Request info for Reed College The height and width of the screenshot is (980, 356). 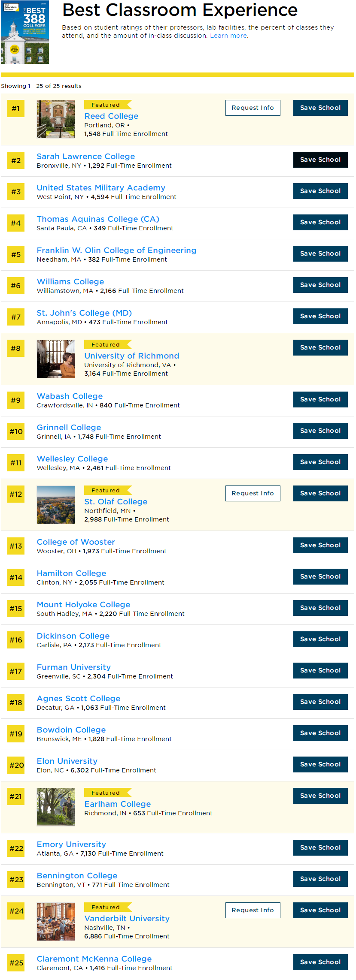pos(253,108)
